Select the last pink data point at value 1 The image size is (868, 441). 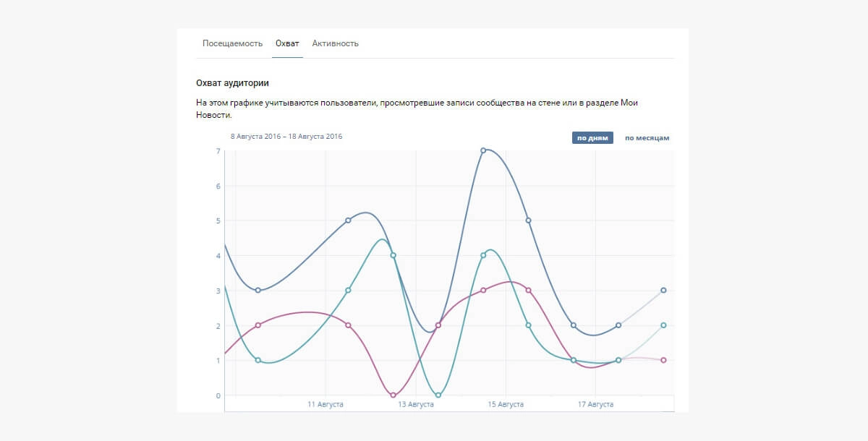point(663,360)
